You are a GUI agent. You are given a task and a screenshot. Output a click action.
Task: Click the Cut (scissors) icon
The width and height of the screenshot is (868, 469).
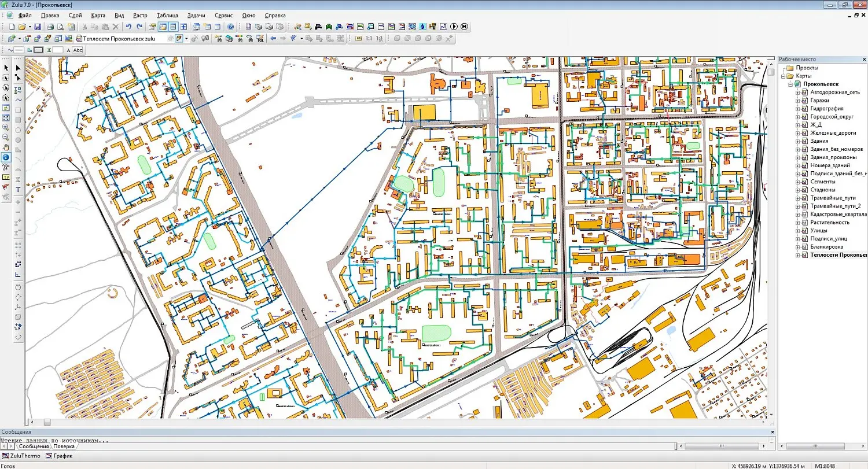click(84, 27)
